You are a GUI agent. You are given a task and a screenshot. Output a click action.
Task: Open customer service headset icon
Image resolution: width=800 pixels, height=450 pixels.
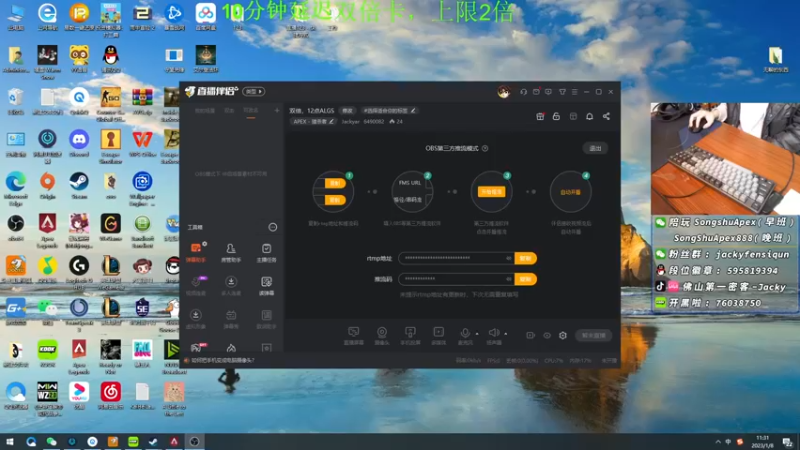[523, 92]
